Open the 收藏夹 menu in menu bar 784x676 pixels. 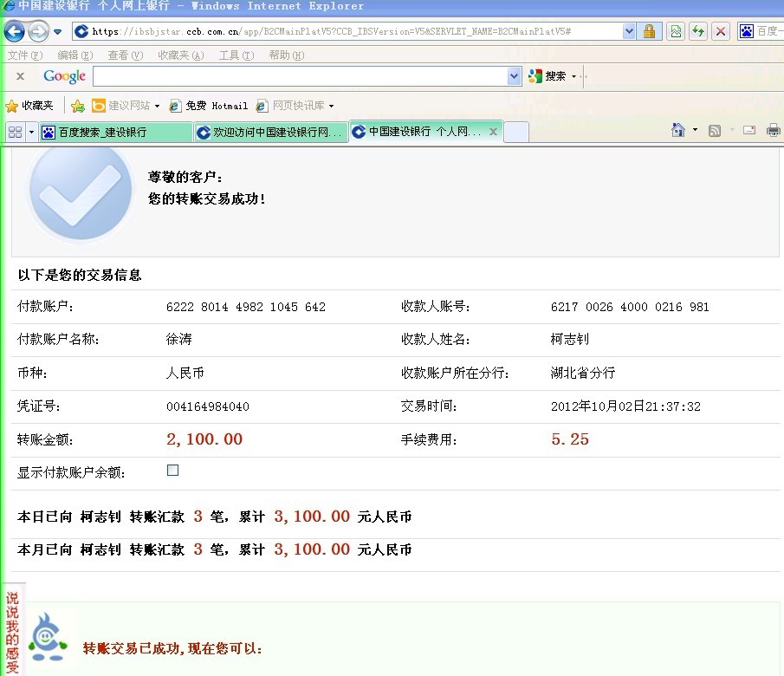tap(180, 55)
